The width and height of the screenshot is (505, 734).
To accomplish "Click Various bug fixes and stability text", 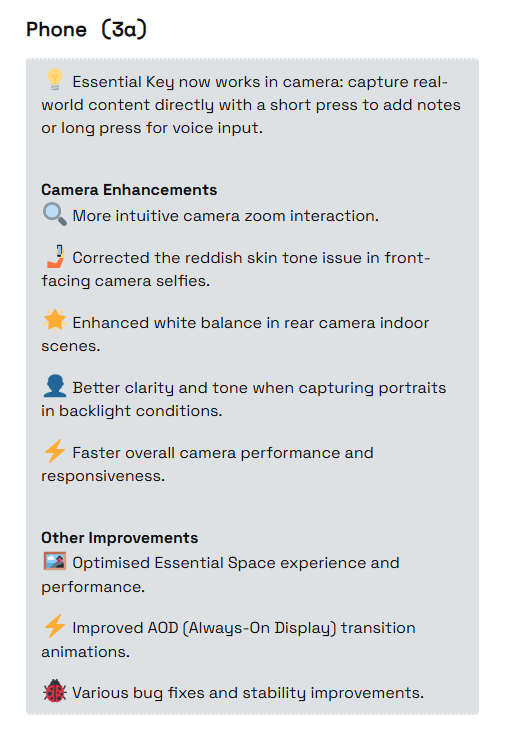I will 248,693.
